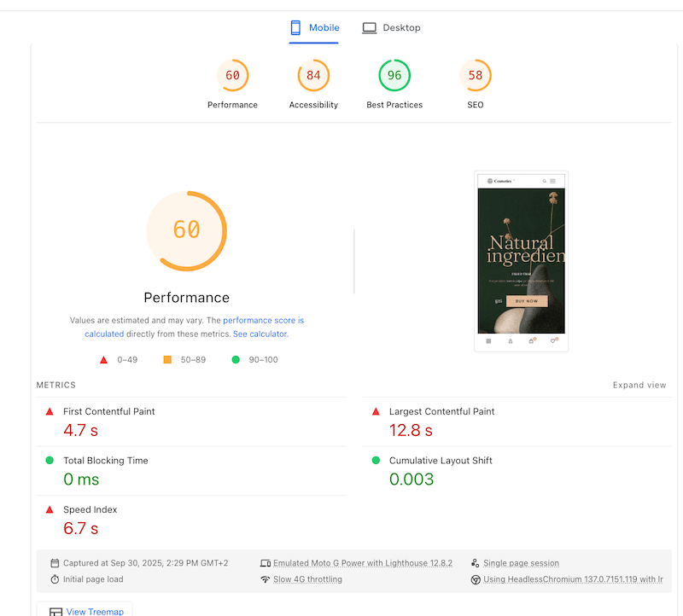The height and width of the screenshot is (616, 683).
Task: Click the Accessibility score gauge 84
Action: point(313,76)
